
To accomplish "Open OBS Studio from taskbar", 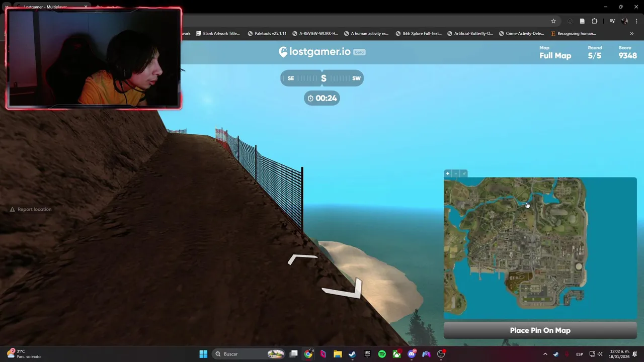I will 441,354.
